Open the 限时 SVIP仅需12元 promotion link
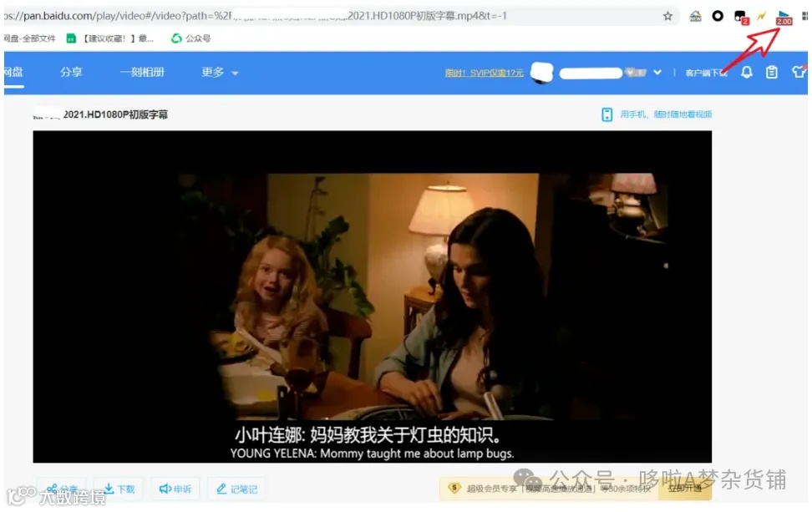 [x=485, y=73]
